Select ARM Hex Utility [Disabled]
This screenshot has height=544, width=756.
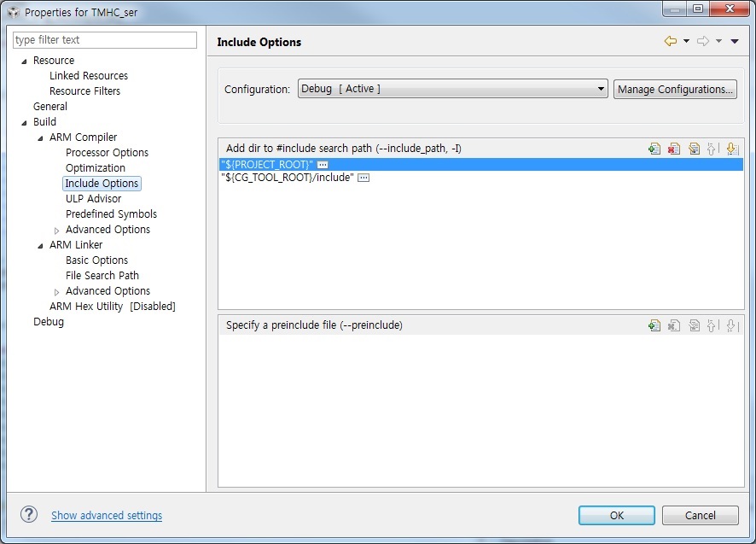point(113,307)
